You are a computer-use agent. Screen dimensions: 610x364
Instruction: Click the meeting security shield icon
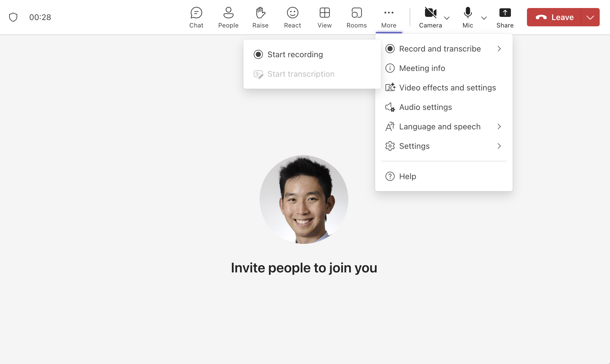(x=13, y=17)
